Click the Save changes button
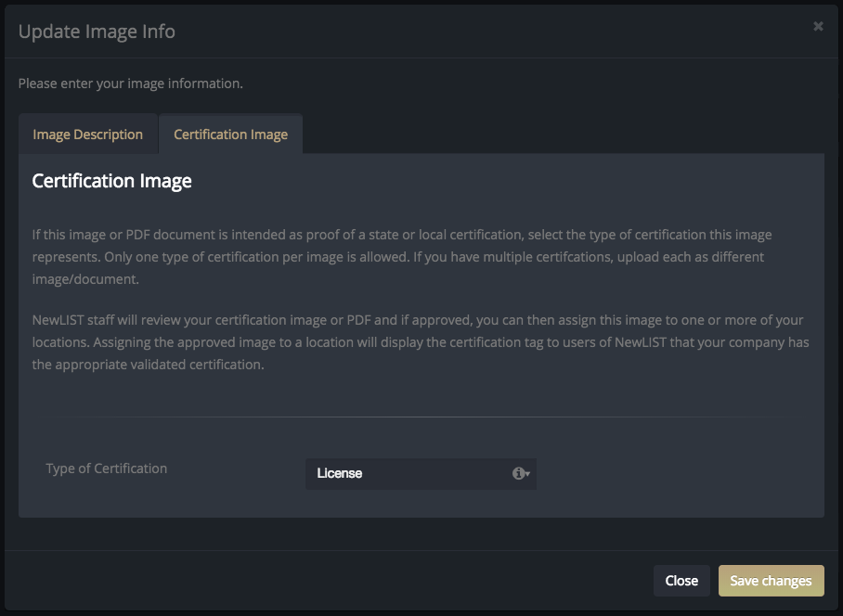Screen dimensions: 843x616 click(x=771, y=581)
